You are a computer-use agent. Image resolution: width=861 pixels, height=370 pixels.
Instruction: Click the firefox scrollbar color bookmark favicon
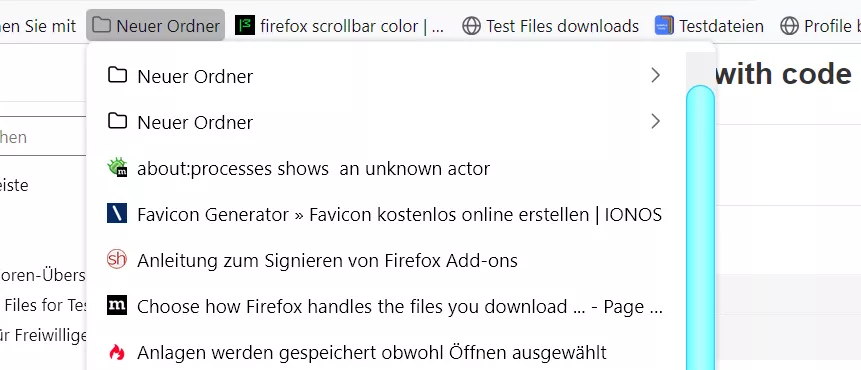[x=245, y=25]
